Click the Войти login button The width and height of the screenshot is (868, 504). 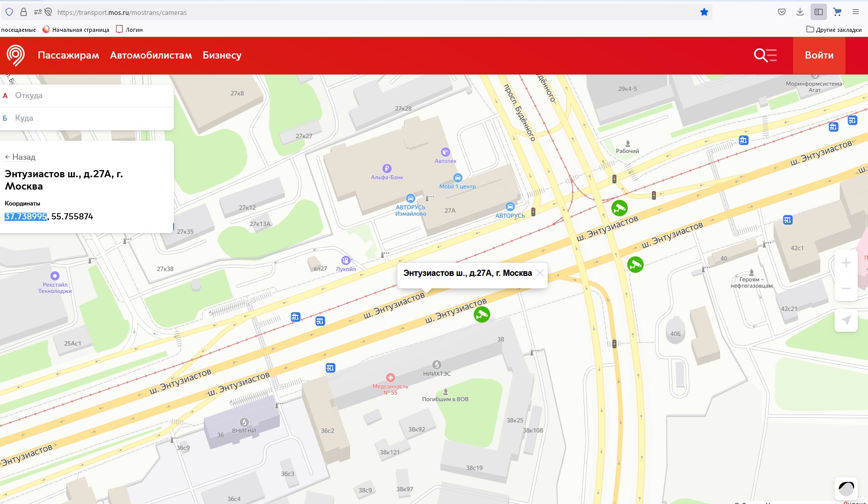click(819, 55)
